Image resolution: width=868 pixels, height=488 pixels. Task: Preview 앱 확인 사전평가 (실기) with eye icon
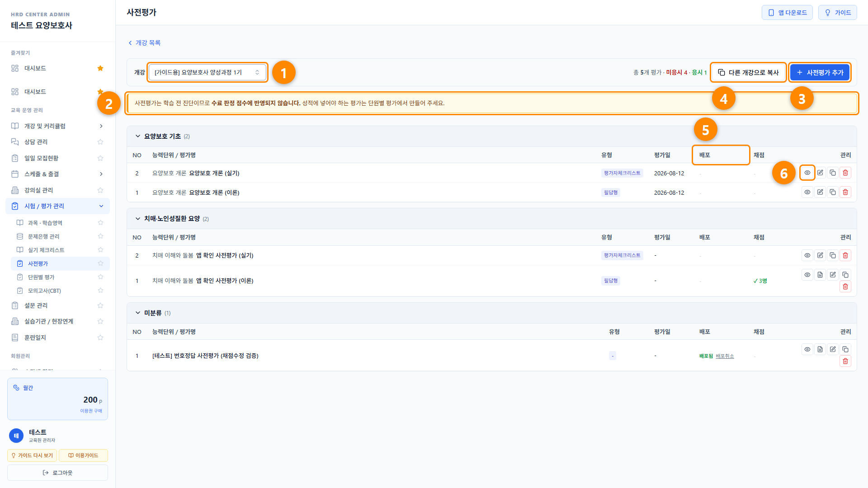click(807, 255)
